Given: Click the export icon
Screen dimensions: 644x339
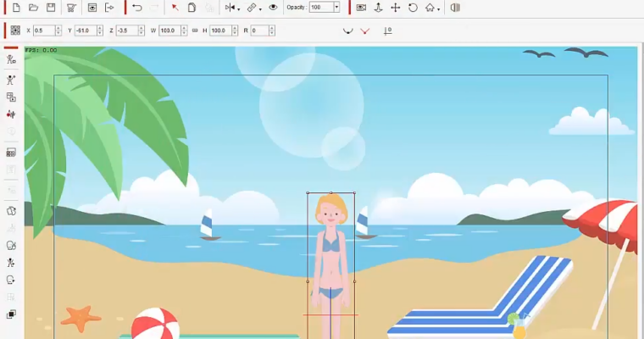Looking at the screenshot, I should [x=109, y=8].
